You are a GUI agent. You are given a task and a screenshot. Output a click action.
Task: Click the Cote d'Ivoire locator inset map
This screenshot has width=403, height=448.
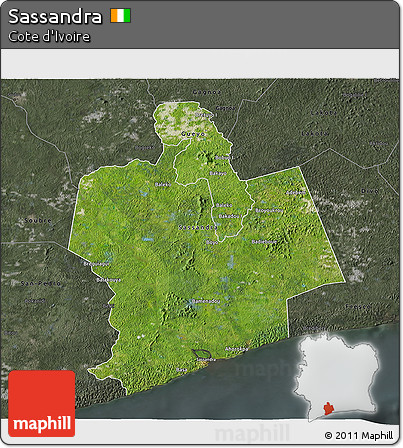tap(337, 376)
